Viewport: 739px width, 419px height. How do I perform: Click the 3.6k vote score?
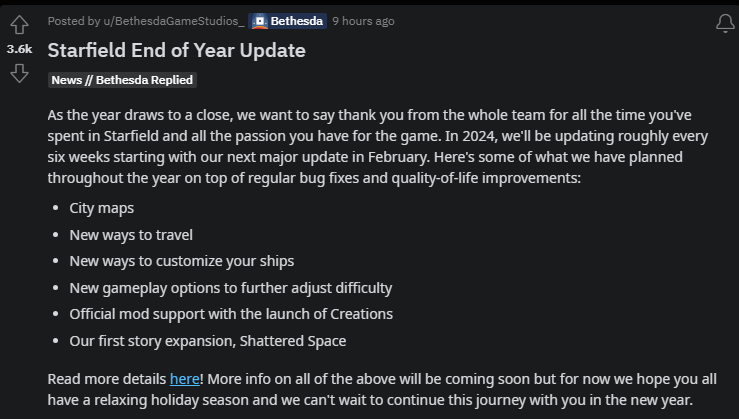click(19, 49)
